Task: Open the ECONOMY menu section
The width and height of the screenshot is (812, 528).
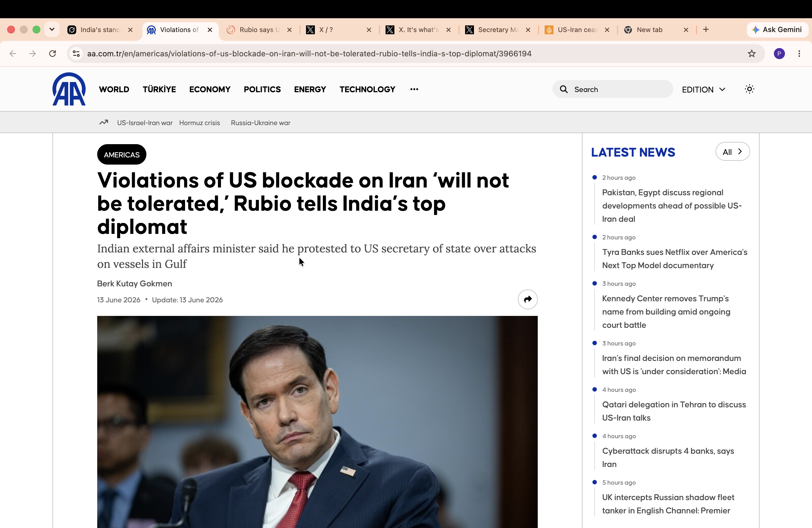Action: pos(210,89)
